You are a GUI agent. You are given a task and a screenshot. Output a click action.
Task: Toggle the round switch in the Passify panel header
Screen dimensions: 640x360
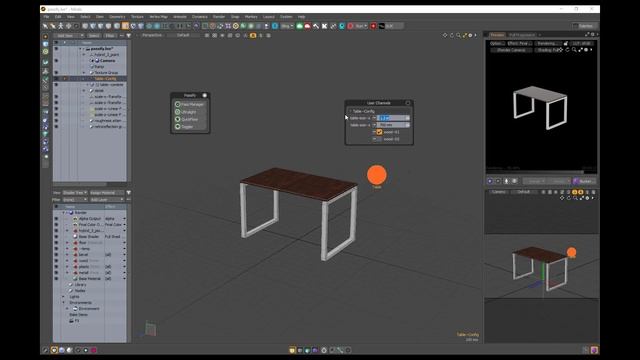click(204, 95)
